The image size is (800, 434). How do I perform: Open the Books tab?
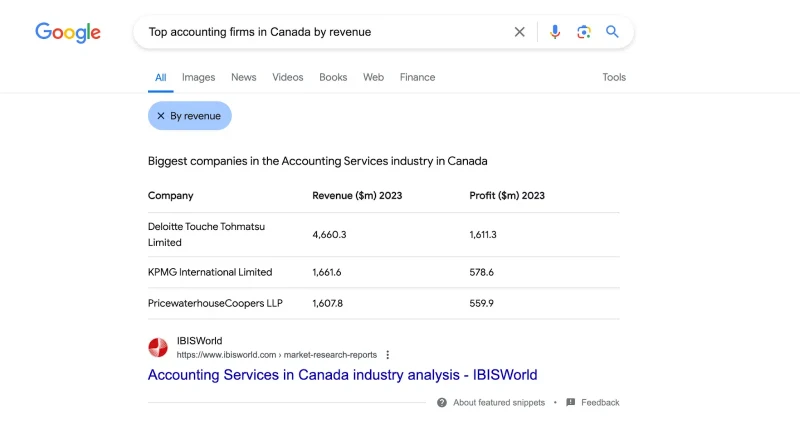pos(333,78)
